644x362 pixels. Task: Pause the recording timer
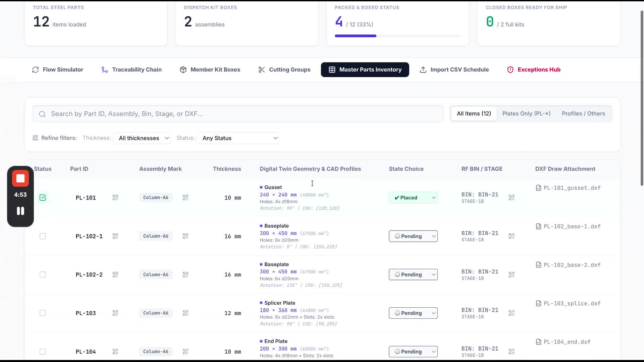point(20,211)
